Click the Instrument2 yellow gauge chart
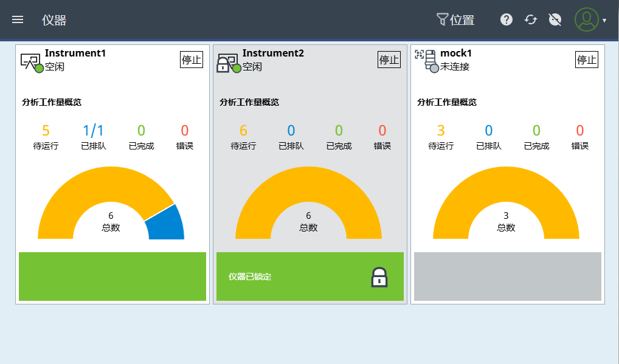 [x=308, y=184]
